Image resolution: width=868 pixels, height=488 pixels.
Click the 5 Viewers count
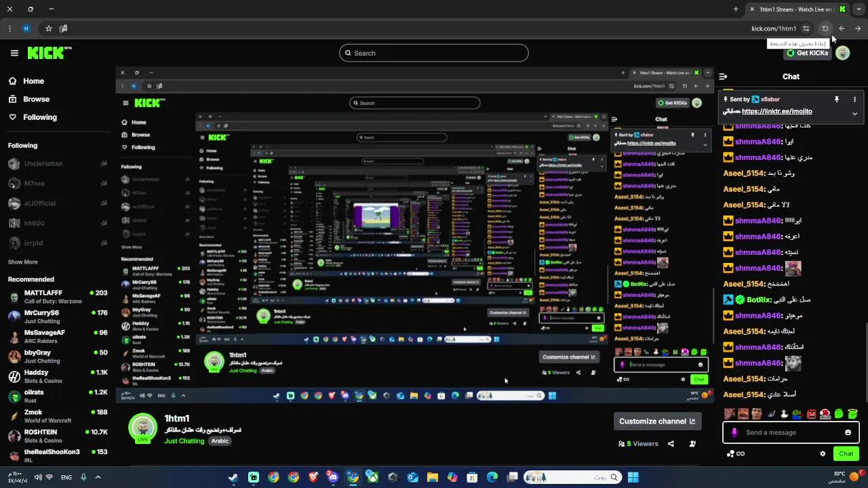[x=638, y=444]
